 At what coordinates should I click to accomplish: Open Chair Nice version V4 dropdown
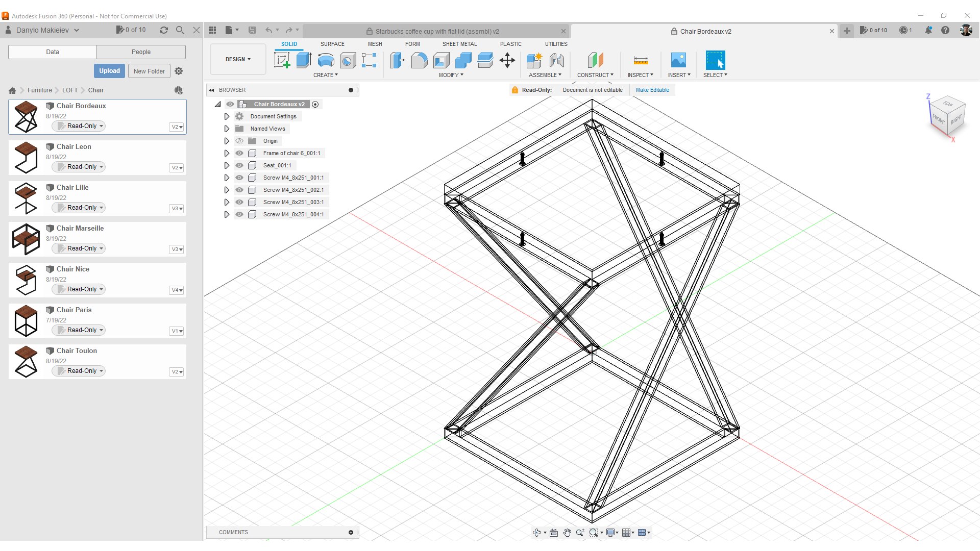pos(177,290)
